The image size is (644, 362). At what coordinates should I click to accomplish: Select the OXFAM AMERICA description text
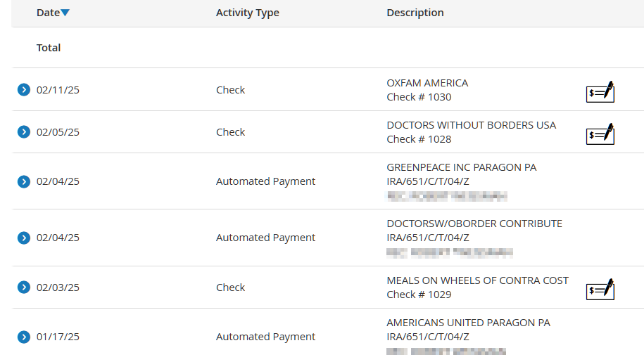click(x=427, y=83)
